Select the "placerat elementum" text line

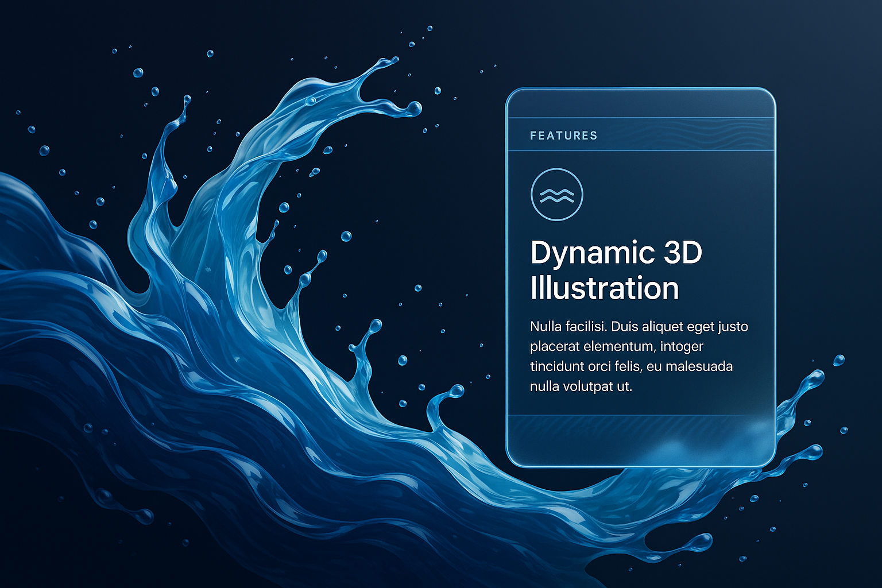[x=616, y=347]
